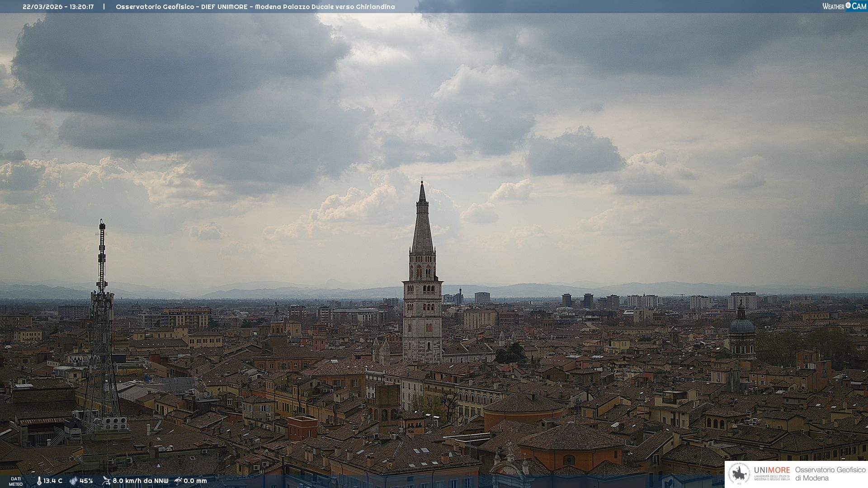
Task: Click the WeatherCam logo
Action: [844, 6]
